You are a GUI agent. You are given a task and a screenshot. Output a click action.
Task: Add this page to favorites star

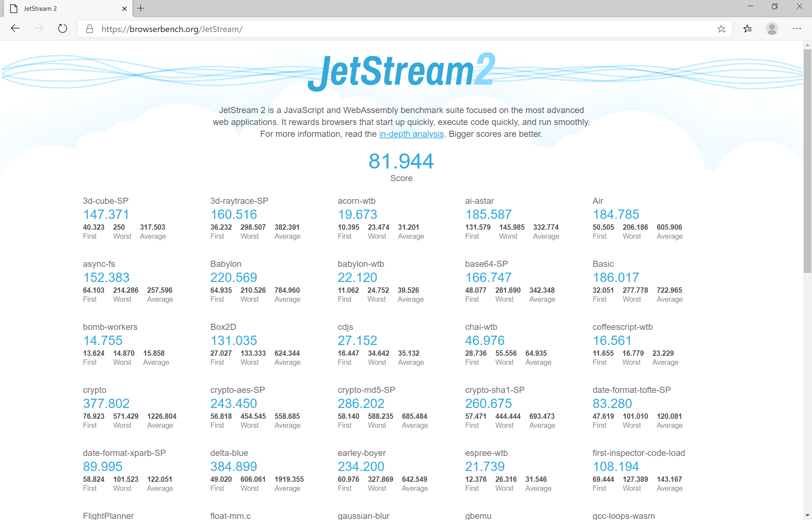tap(721, 29)
